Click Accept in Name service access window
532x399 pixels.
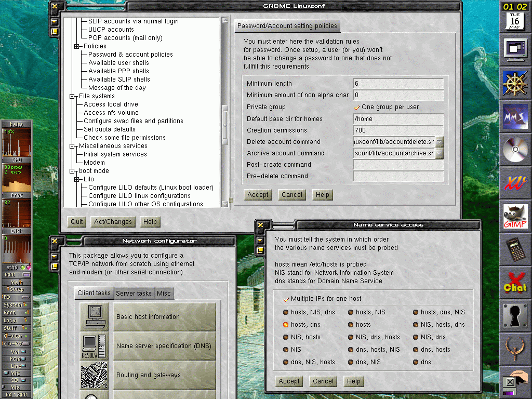(289, 381)
